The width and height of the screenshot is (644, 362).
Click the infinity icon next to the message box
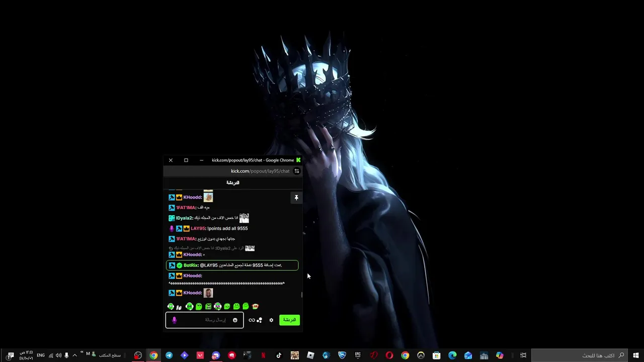click(252, 320)
